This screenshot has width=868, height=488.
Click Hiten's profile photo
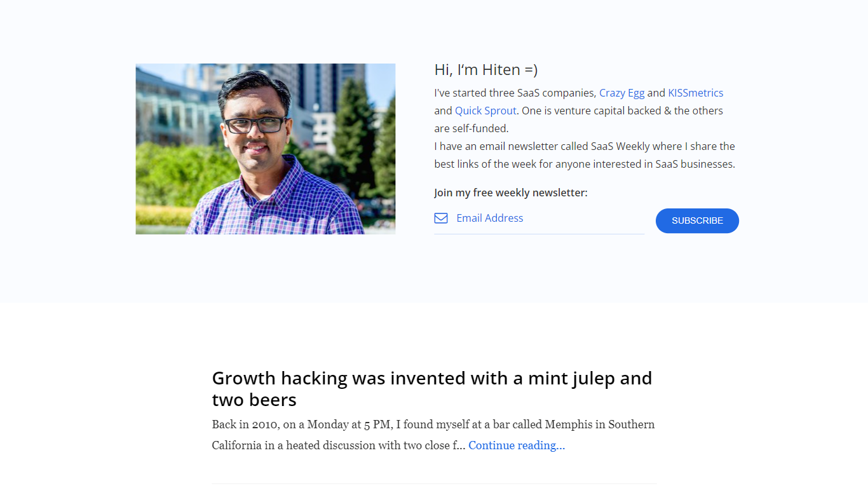tap(265, 149)
